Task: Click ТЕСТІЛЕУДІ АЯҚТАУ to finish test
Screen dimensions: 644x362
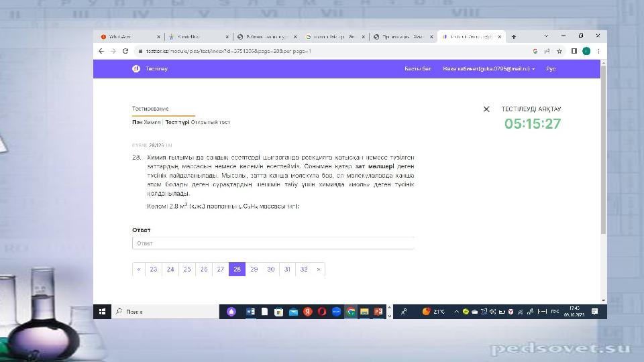Action: pos(531,109)
